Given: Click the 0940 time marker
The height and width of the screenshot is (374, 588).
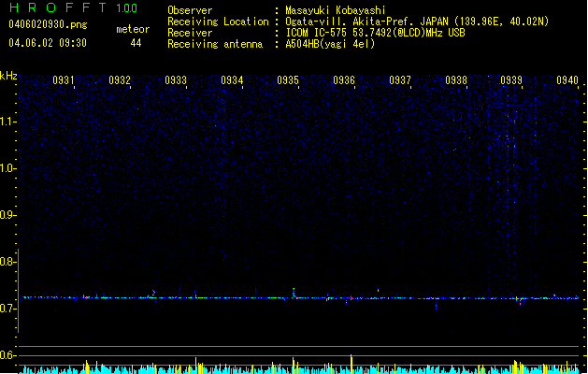Looking at the screenshot, I should (567, 80).
